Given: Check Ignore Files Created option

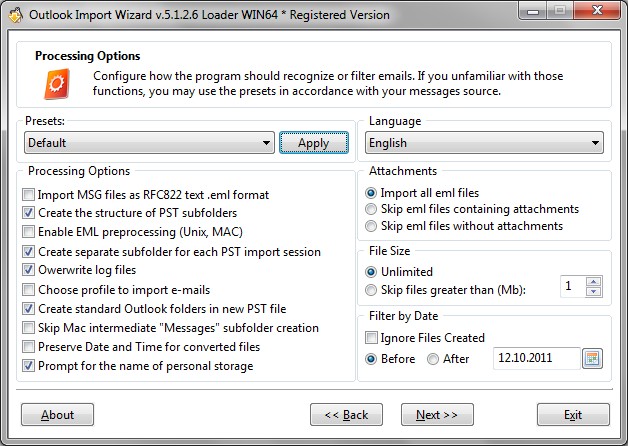Looking at the screenshot, I should (371, 338).
